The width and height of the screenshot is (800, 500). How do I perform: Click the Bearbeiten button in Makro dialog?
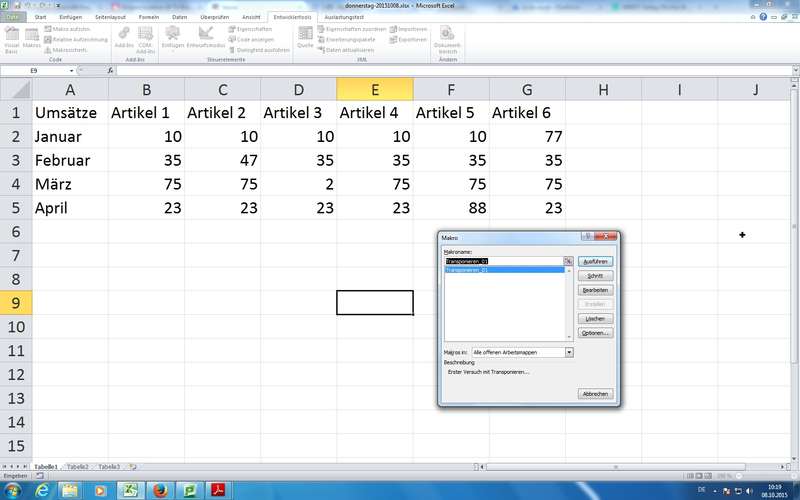point(594,289)
